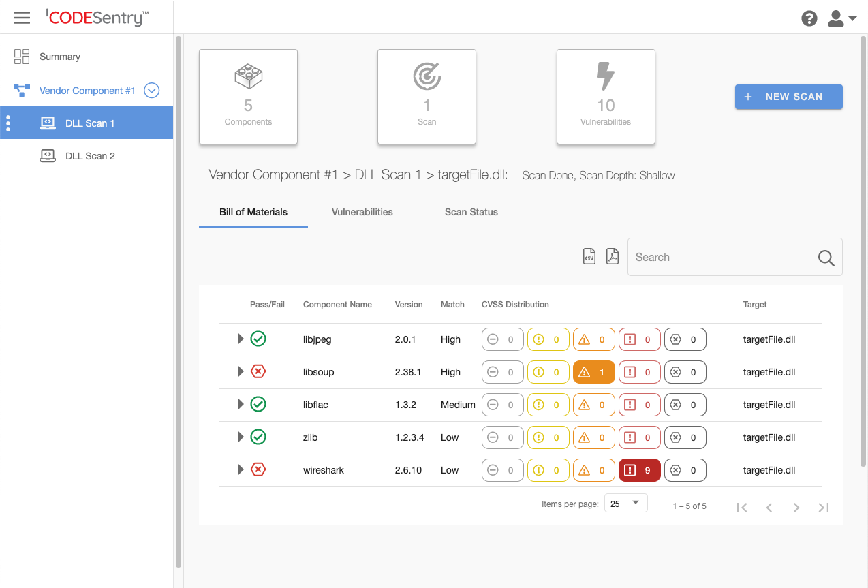This screenshot has height=588, width=868.
Task: Click the Scan target icon card
Action: point(427,77)
